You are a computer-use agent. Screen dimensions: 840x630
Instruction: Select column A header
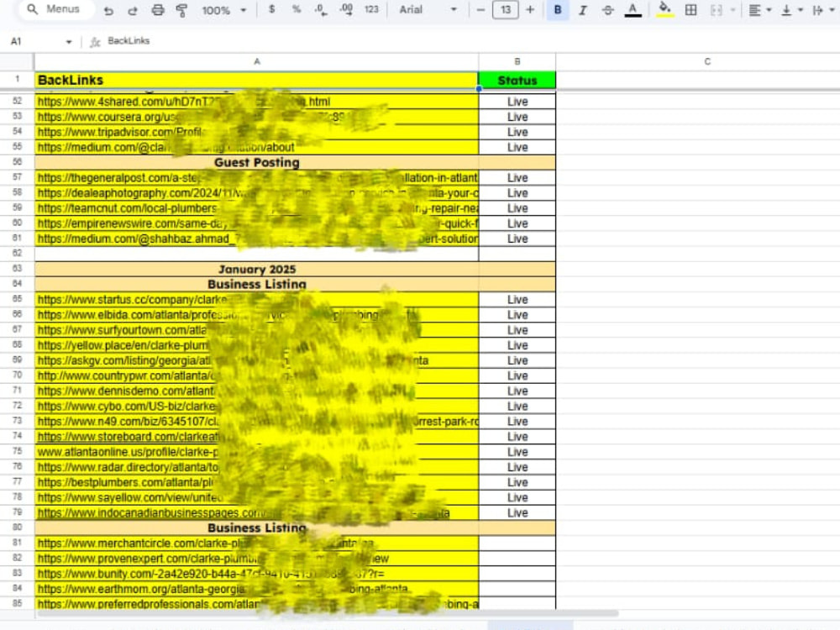[256, 61]
